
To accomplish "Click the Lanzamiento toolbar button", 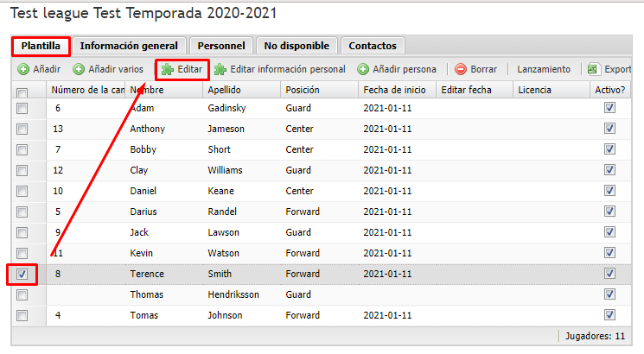I will click(544, 69).
